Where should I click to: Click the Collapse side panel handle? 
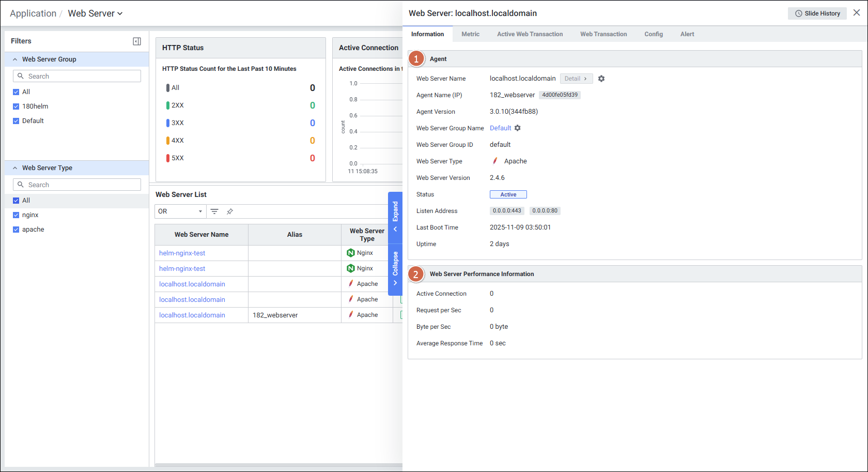(395, 269)
